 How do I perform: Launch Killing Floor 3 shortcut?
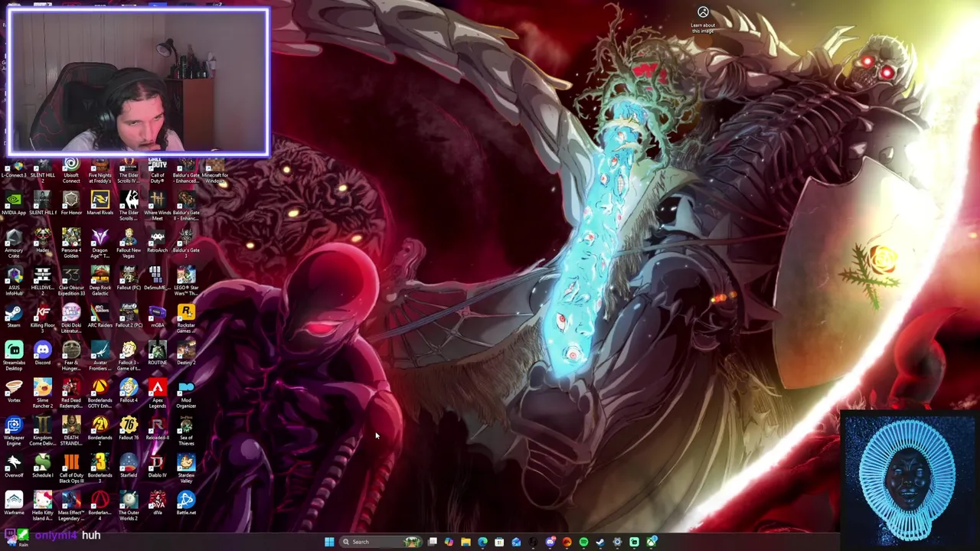[x=42, y=318]
